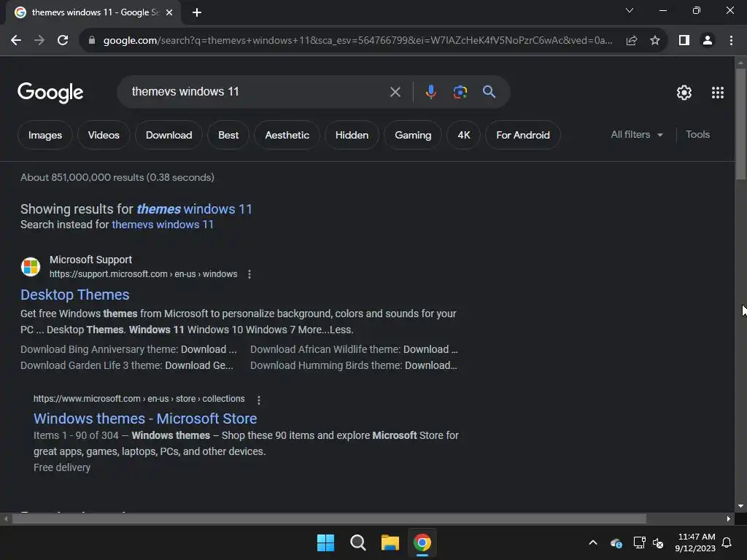Viewport: 747px width, 560px height.
Task: Click the browser forward arrow
Action: pos(39,41)
